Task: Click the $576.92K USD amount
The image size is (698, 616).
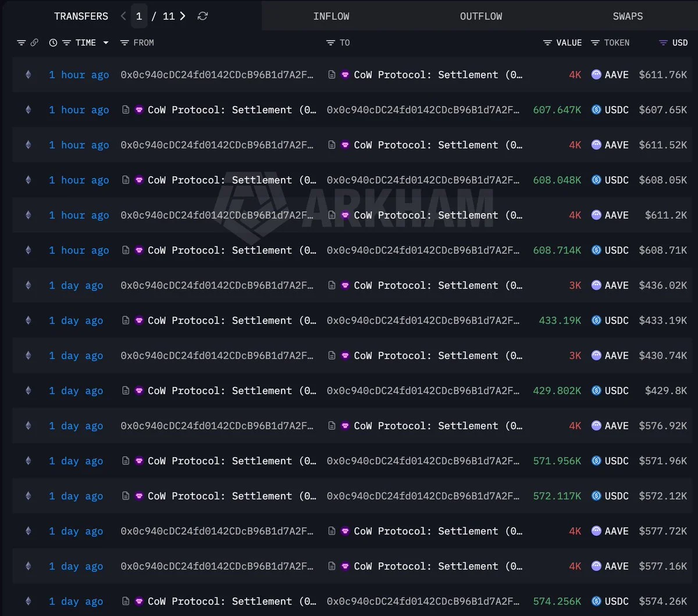Action: pos(663,426)
